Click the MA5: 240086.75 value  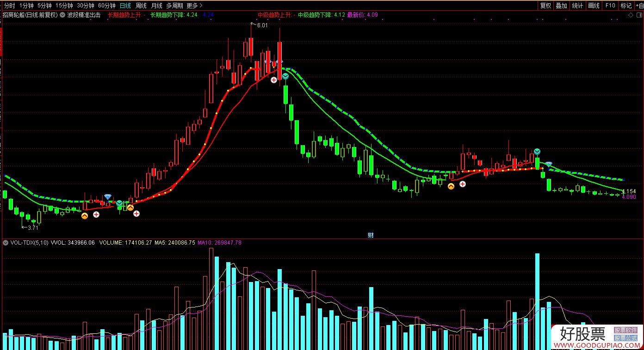click(175, 242)
